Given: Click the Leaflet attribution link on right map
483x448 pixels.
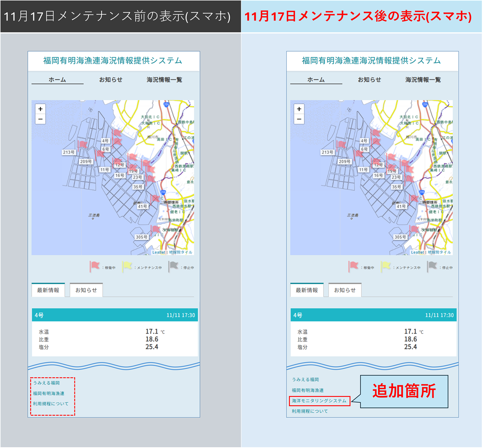Looking at the screenshot, I should click(x=417, y=252).
